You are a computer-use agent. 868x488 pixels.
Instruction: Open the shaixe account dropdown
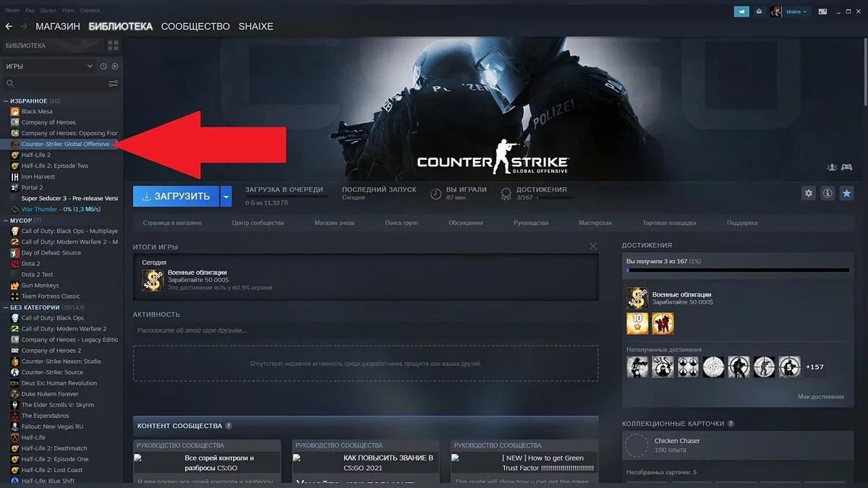click(x=796, y=12)
